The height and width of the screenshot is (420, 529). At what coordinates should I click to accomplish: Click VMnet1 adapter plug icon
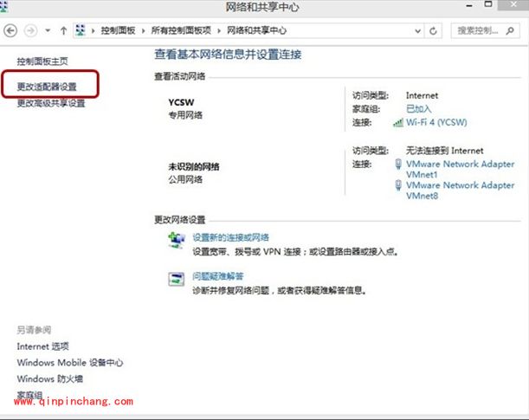(398, 164)
